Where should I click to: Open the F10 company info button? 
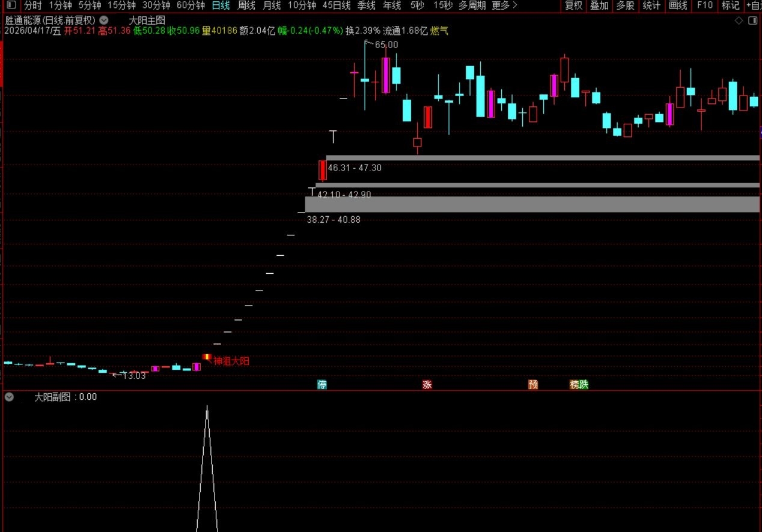pos(704,5)
